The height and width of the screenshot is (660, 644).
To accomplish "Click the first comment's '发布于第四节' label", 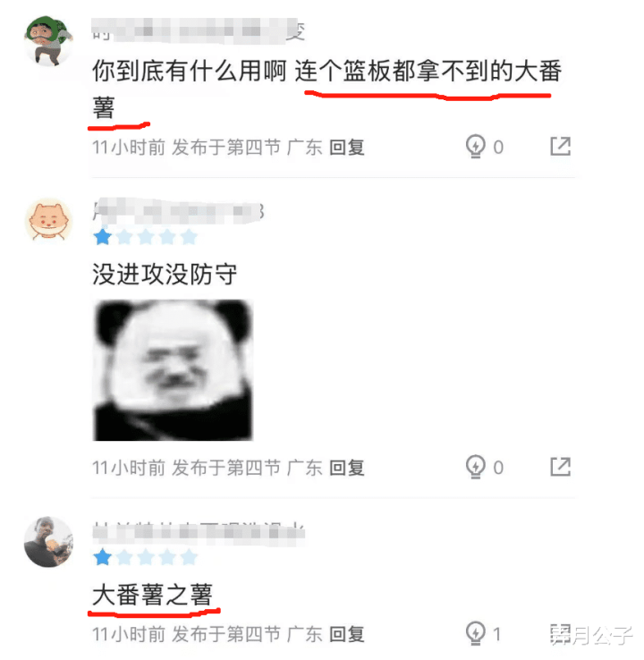I will [x=226, y=148].
